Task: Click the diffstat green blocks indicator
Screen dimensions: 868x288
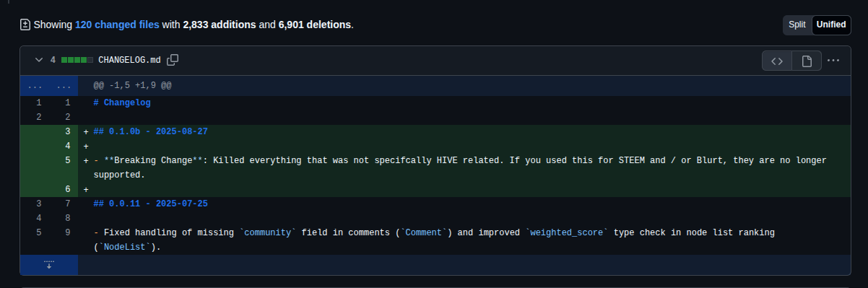Action: tap(77, 60)
